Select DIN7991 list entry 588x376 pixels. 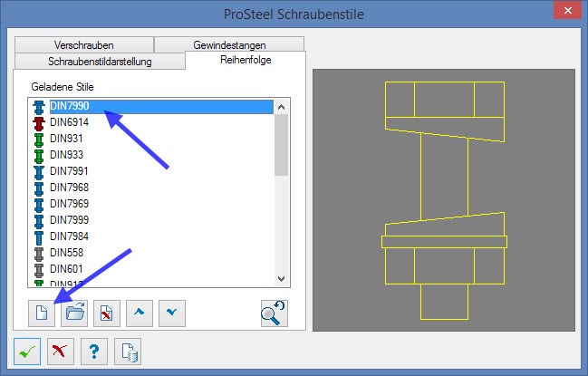69,171
